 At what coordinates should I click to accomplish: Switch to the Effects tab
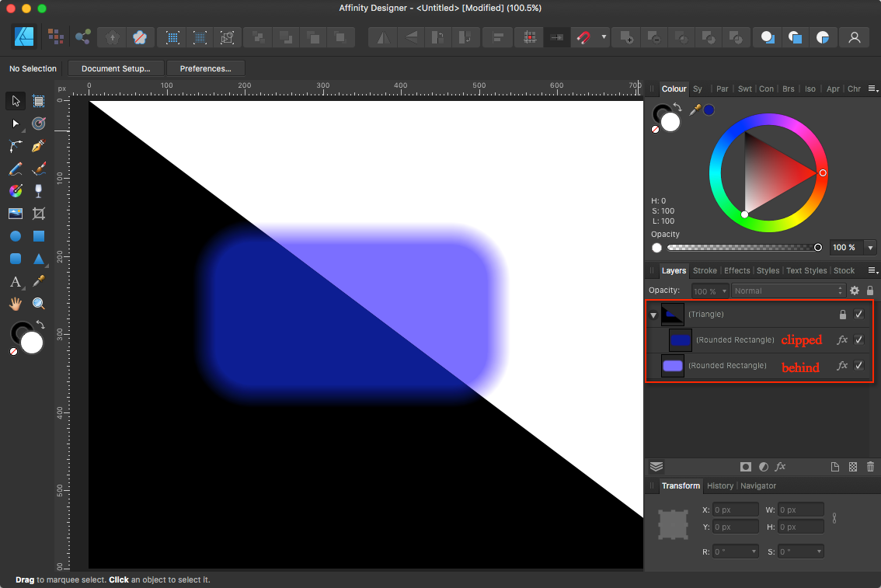[737, 270]
